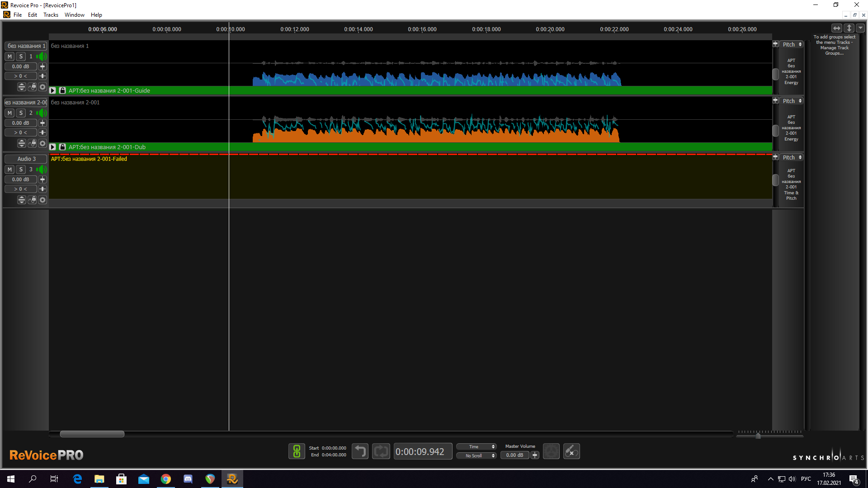The image size is (868, 488).
Task: Click the Master Volume fader button
Action: [x=535, y=455]
